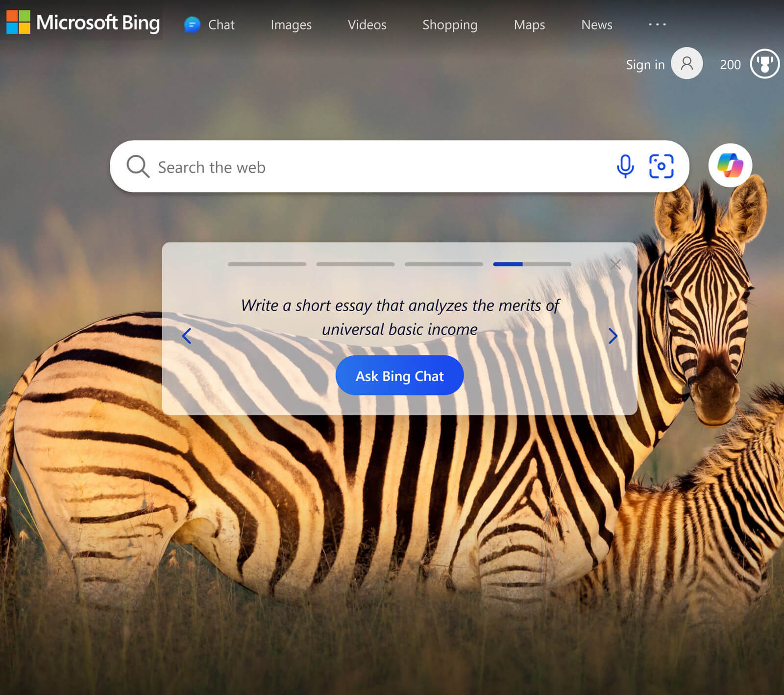Screen dimensions: 784x695
Task: Switch to the Images tab
Action: point(291,25)
